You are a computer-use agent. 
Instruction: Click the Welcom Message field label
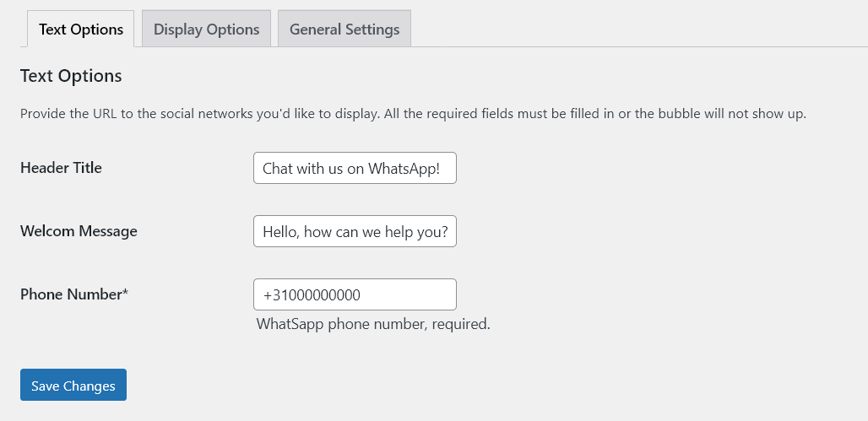coord(79,231)
